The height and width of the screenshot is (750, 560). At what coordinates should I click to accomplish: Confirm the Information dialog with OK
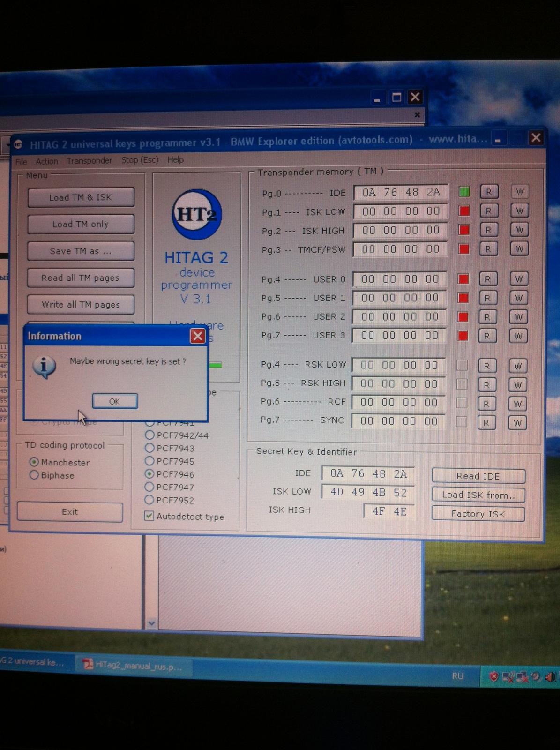(115, 401)
